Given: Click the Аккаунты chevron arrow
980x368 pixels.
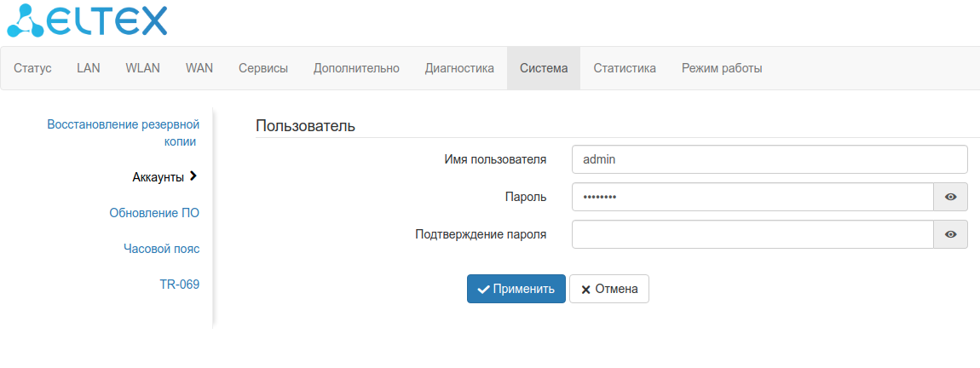Looking at the screenshot, I should [x=194, y=176].
